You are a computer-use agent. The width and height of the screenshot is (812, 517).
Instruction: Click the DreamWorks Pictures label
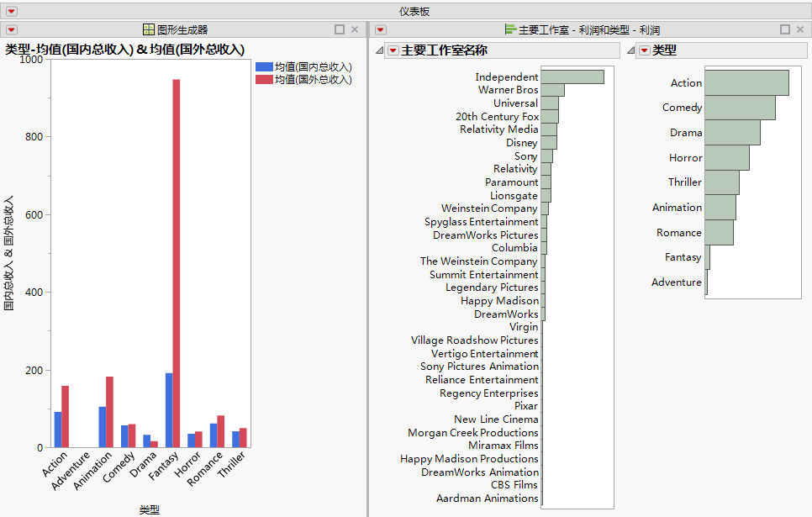pos(486,235)
